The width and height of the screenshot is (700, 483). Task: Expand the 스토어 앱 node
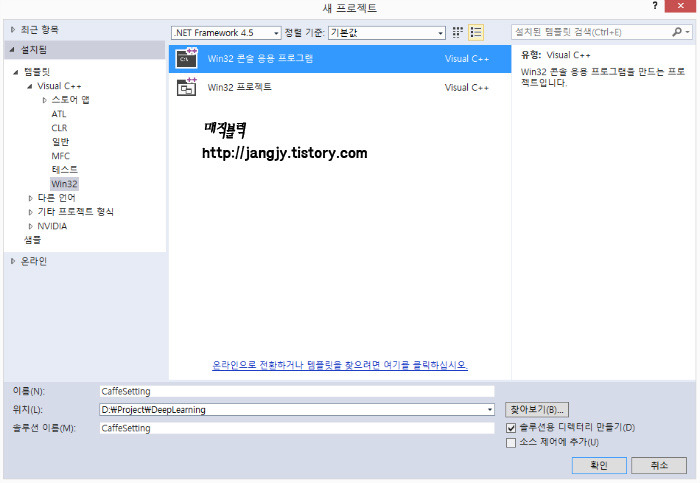pyautogui.click(x=44, y=100)
